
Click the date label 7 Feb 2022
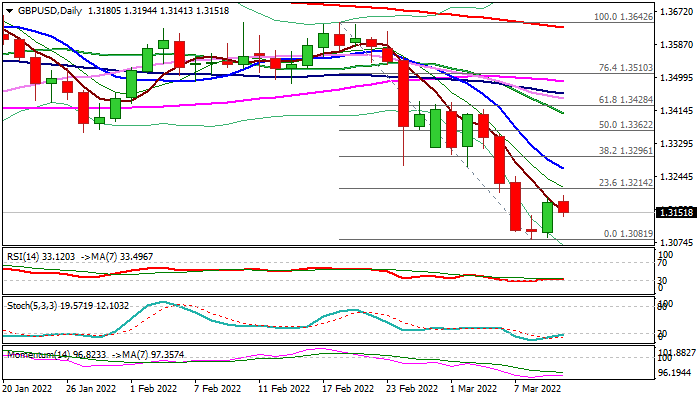coord(217,389)
